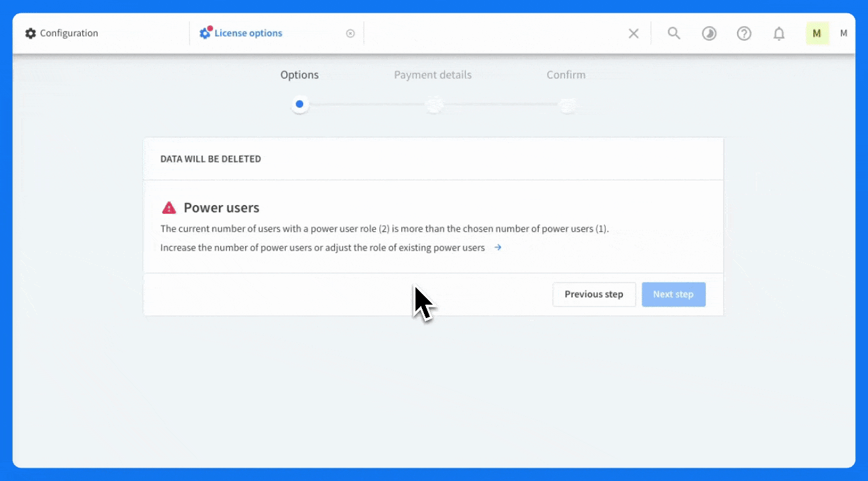Click the DATA WILL BE DELETED header
The image size is (868, 481).
pos(210,159)
